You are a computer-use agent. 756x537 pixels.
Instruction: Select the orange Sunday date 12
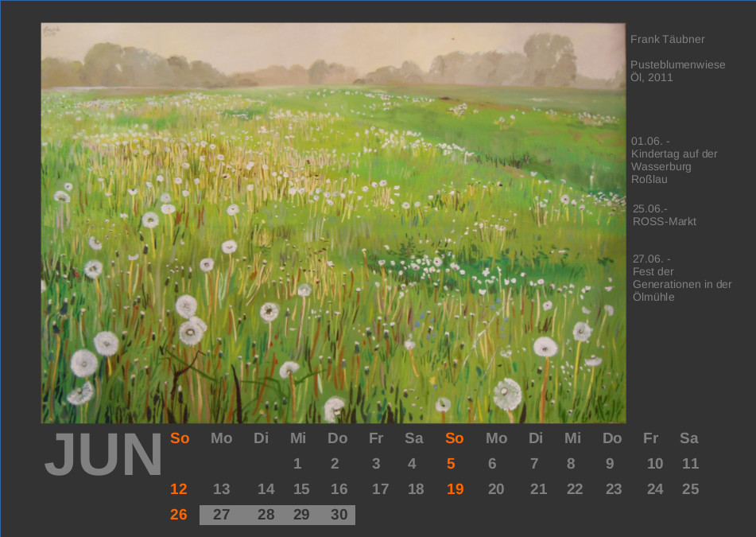click(x=178, y=489)
